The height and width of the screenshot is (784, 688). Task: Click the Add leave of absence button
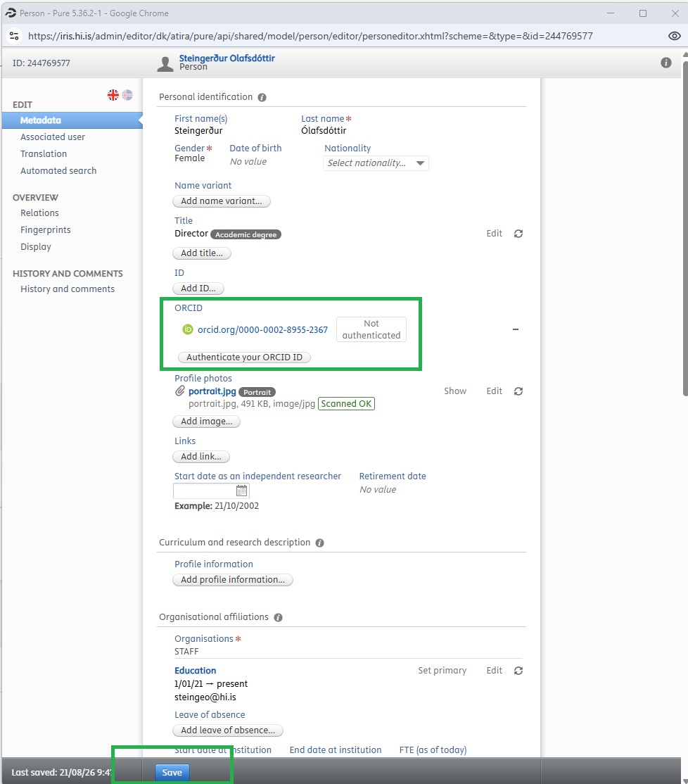(x=228, y=731)
